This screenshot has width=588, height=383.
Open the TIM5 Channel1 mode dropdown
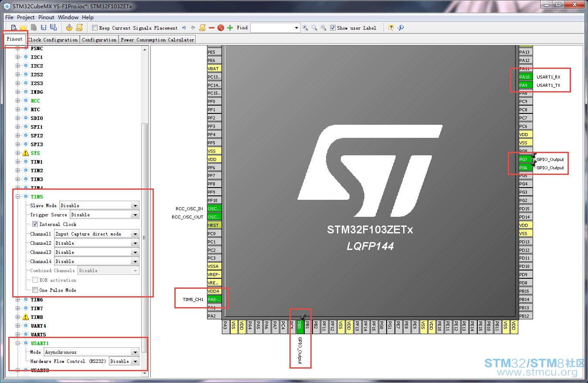[x=96, y=234]
